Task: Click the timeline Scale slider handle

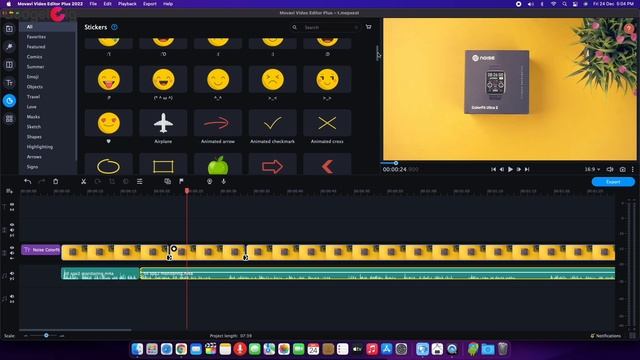Action: pos(46,336)
